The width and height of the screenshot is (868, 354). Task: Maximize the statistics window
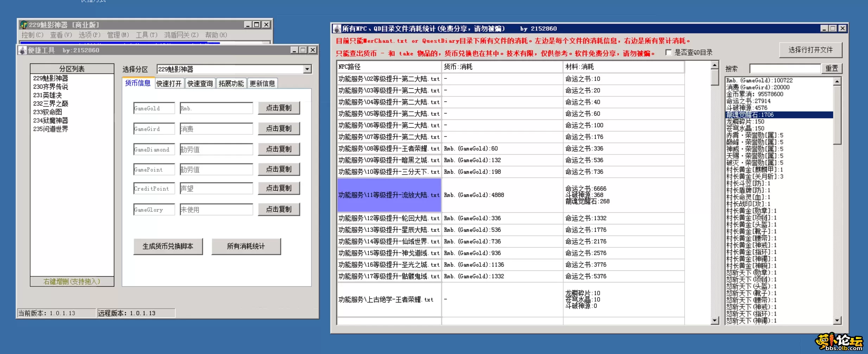833,28
